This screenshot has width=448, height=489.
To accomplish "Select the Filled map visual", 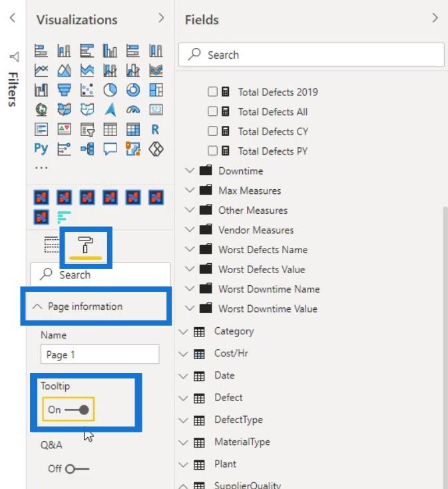I will click(x=64, y=110).
